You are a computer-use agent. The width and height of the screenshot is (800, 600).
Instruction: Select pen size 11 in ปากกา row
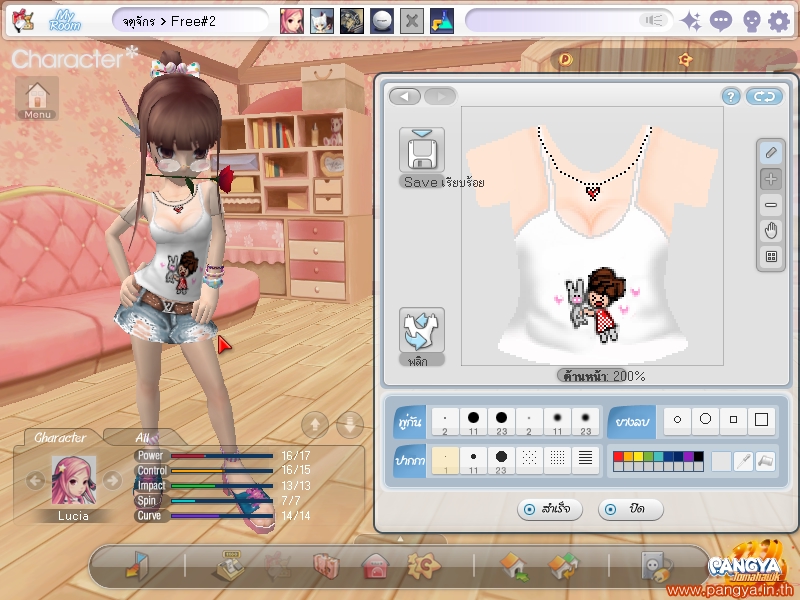coord(473,461)
